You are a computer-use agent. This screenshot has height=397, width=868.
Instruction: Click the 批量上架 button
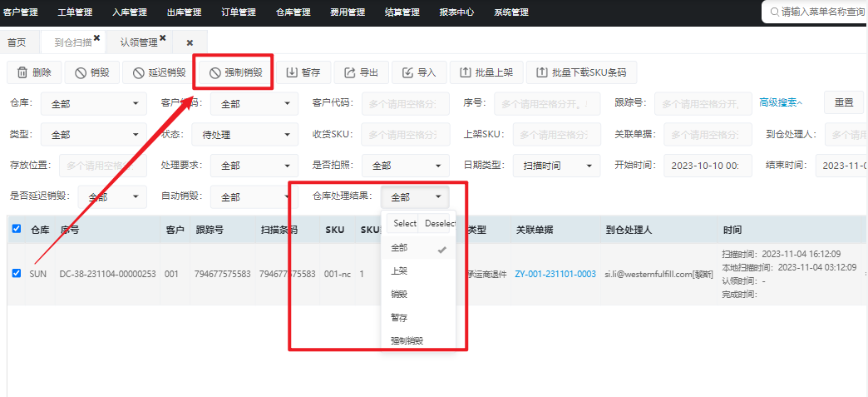coord(486,72)
